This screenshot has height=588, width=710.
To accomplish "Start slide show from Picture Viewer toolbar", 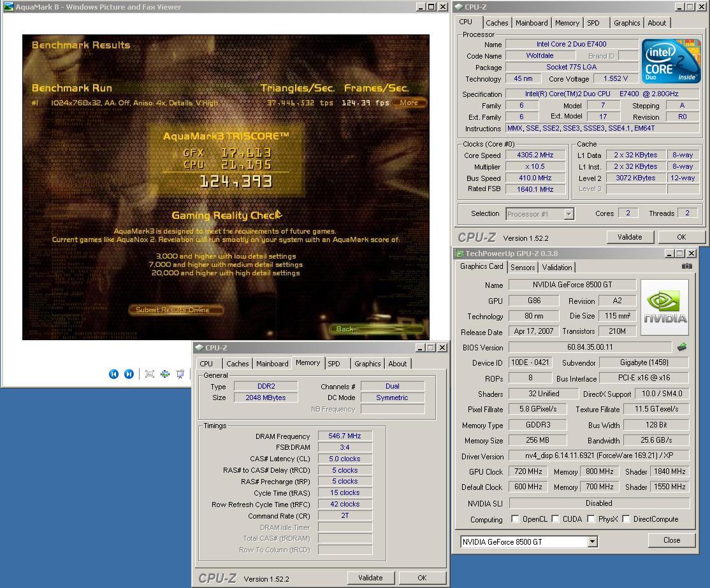I will 180,374.
